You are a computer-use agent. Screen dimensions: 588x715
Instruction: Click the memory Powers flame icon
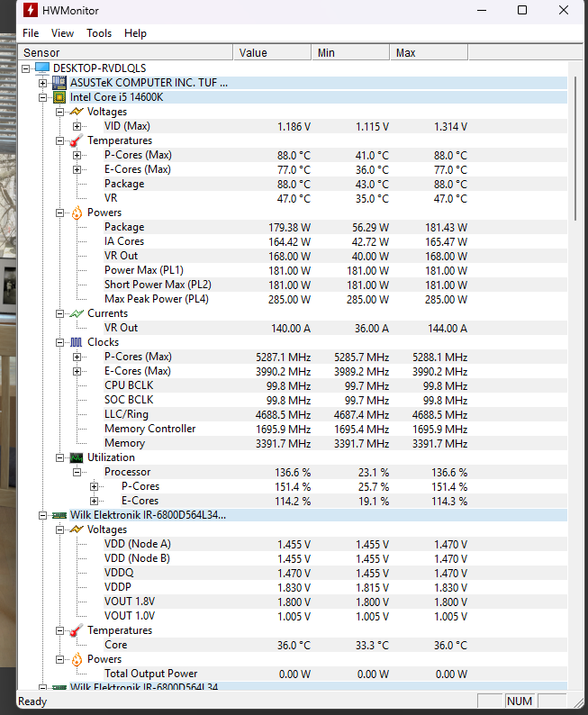click(x=77, y=659)
